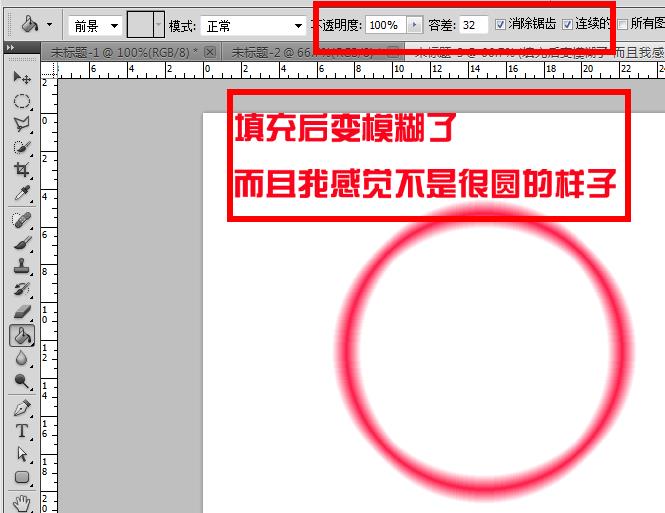Select the History Brush tool
This screenshot has width=665, height=513.
click(x=21, y=289)
